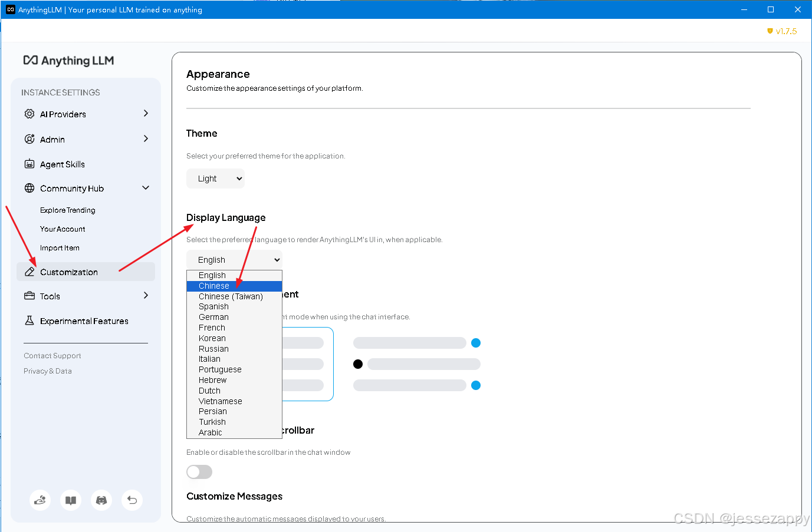The height and width of the screenshot is (532, 812).
Task: Select Arabic language option
Action: tap(234, 432)
